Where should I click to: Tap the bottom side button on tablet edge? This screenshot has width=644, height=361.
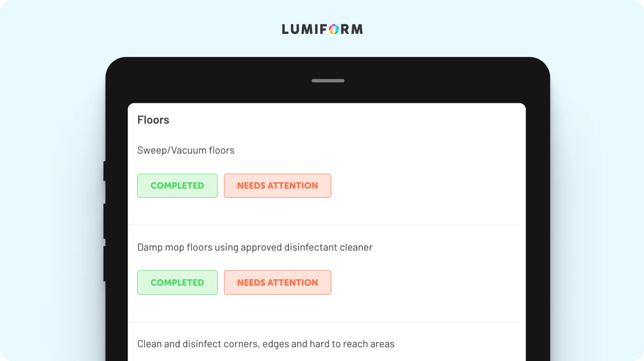[104, 264]
